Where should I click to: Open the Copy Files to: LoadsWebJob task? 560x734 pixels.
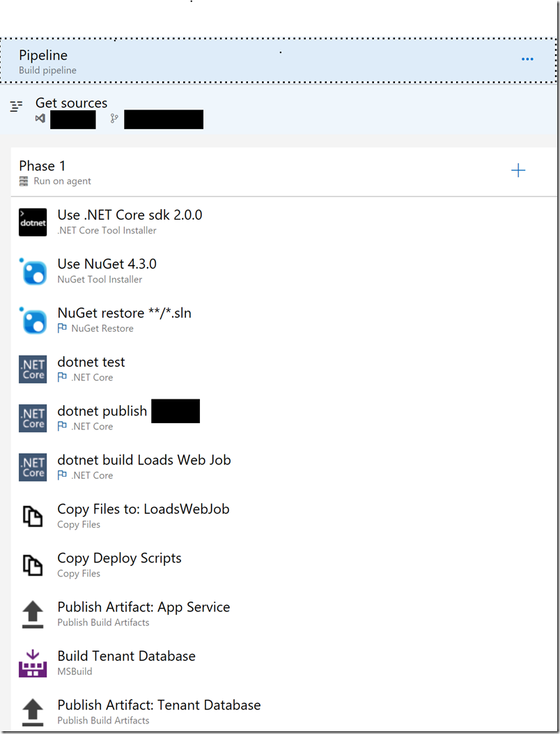click(x=143, y=509)
